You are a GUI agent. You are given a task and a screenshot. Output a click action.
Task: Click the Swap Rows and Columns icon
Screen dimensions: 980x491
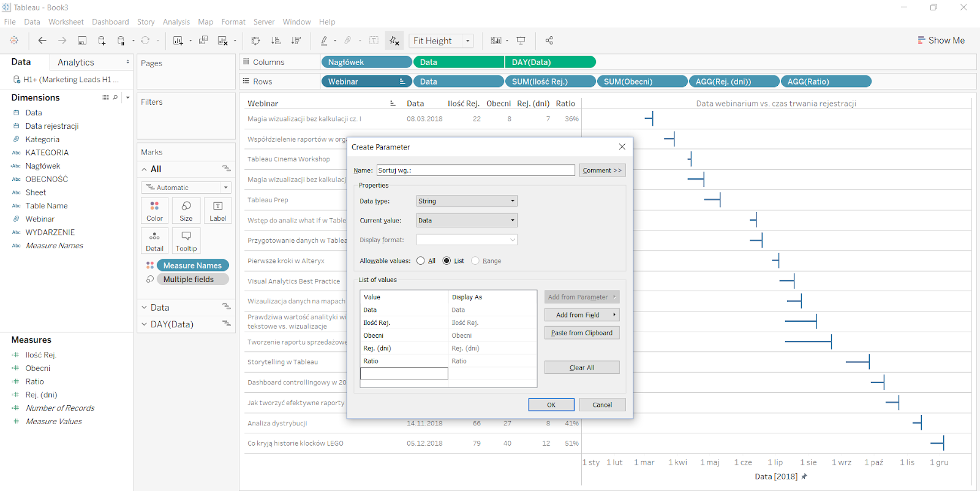255,40
